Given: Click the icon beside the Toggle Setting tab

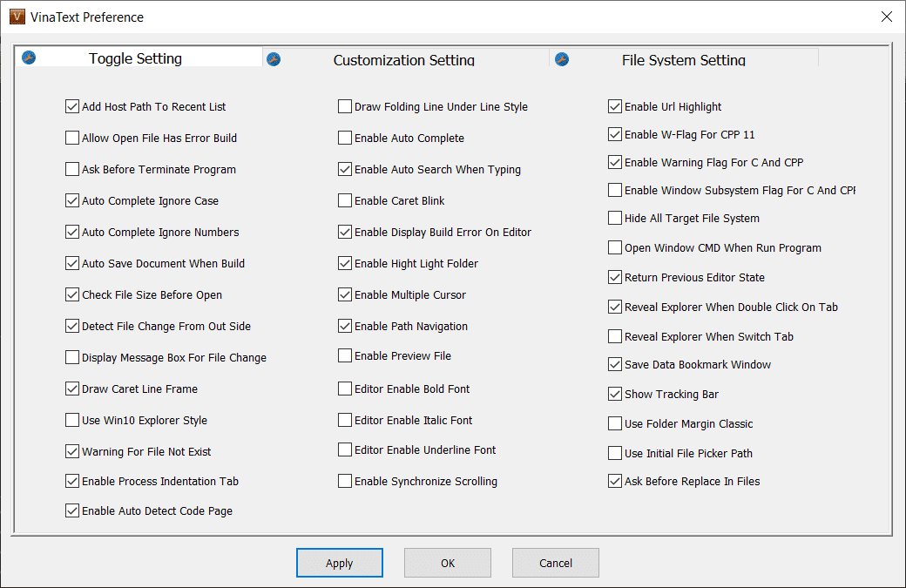Looking at the screenshot, I should (x=28, y=58).
